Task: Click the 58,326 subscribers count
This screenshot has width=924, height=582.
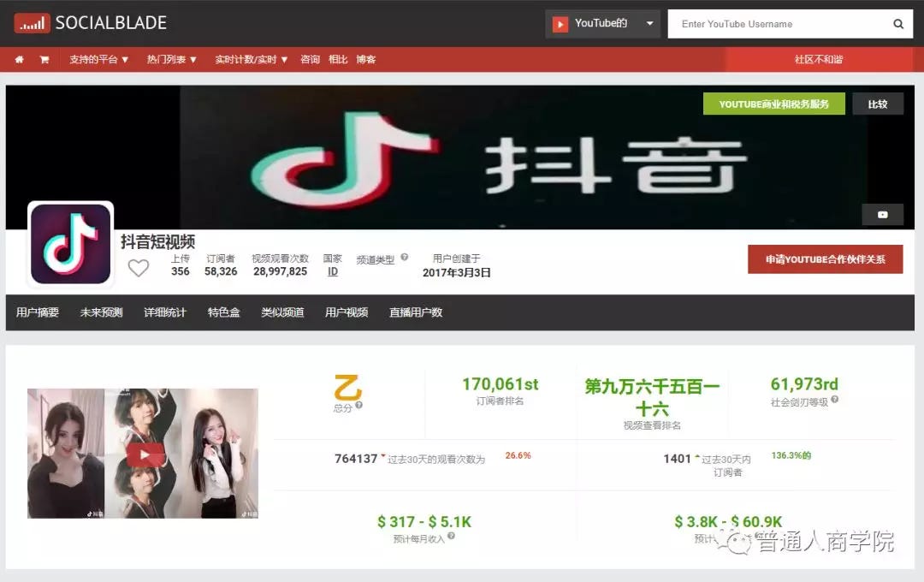Action: point(221,272)
